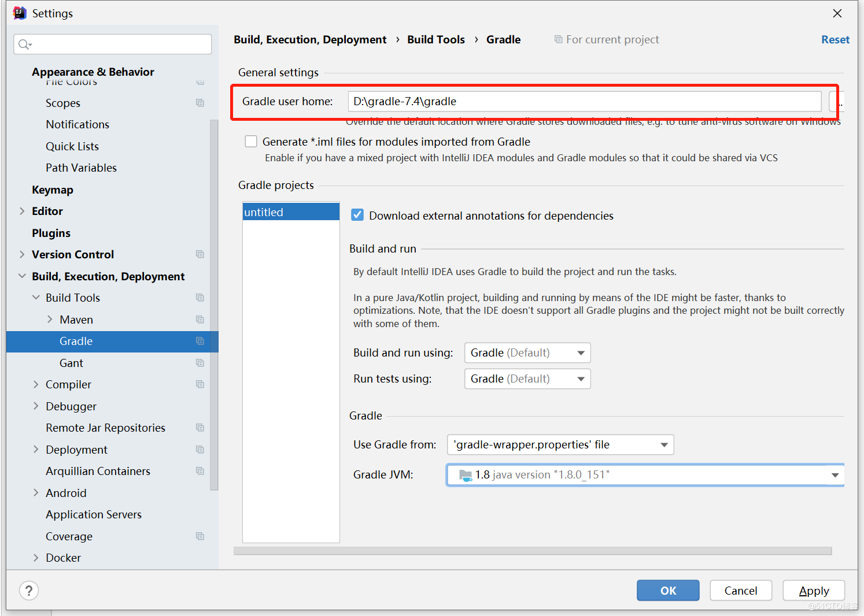Click the IntelliJ IDEA logo in title bar
This screenshot has width=864, height=616.
pos(20,13)
